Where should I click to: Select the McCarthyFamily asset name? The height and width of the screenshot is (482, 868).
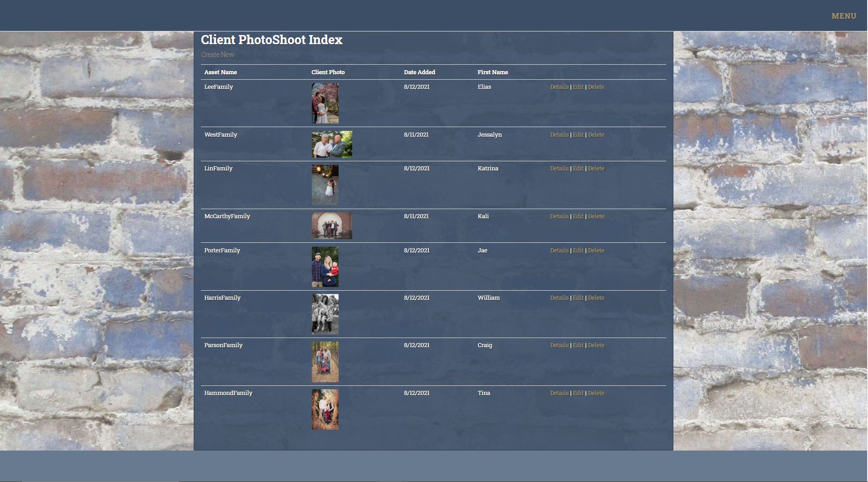(227, 216)
